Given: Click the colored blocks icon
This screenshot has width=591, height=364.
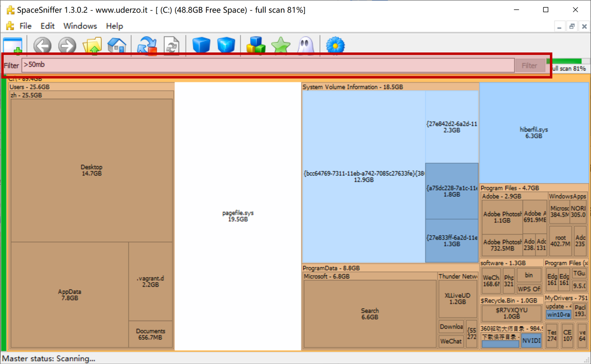Looking at the screenshot, I should click(x=256, y=46).
